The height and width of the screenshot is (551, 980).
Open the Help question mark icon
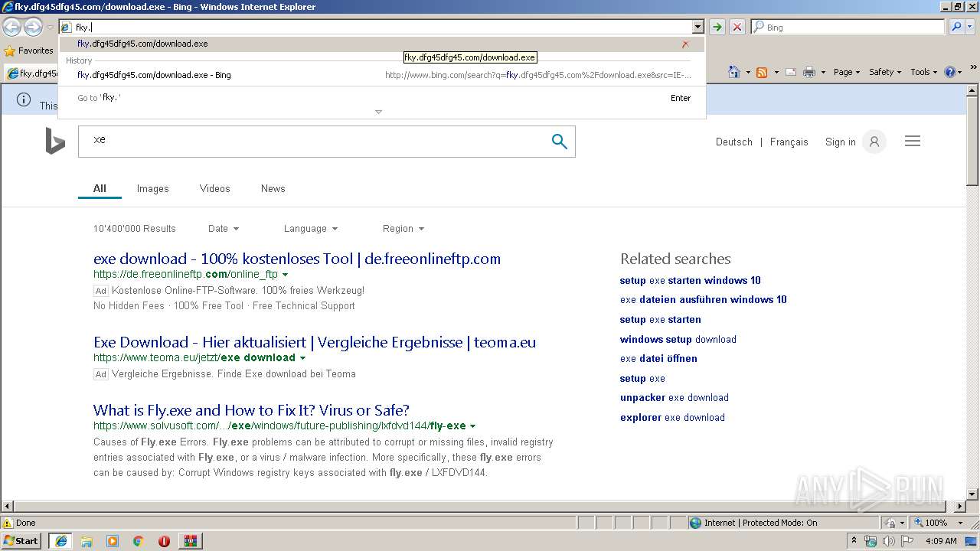pos(949,72)
